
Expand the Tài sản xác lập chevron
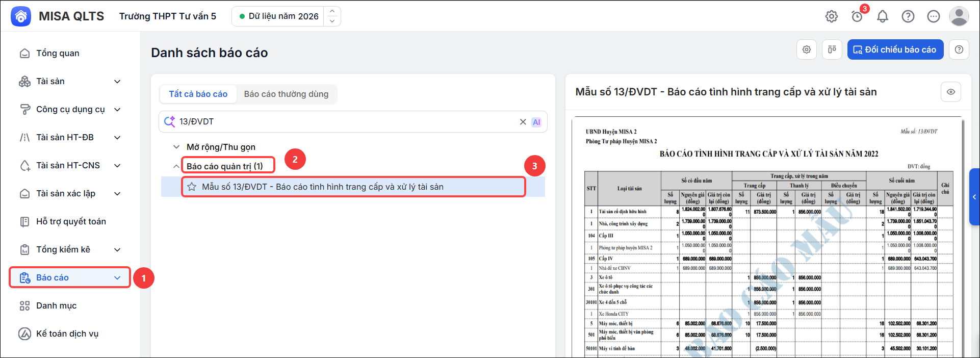pos(117,194)
